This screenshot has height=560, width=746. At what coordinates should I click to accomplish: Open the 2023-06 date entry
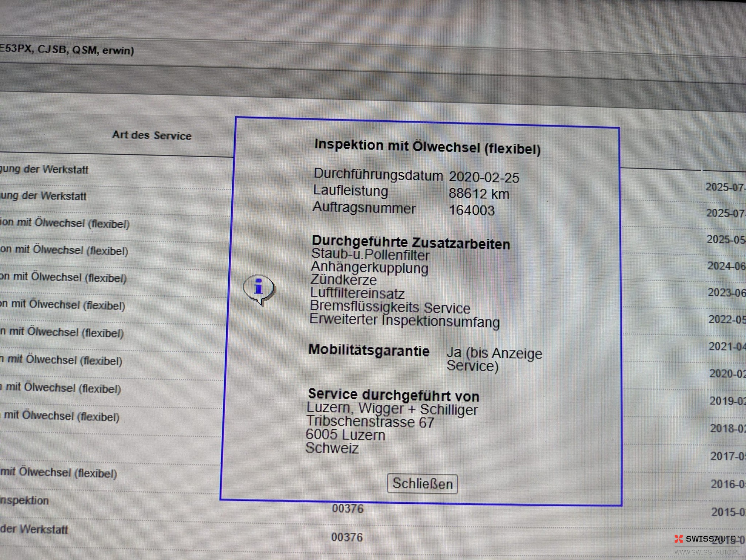pos(726,293)
